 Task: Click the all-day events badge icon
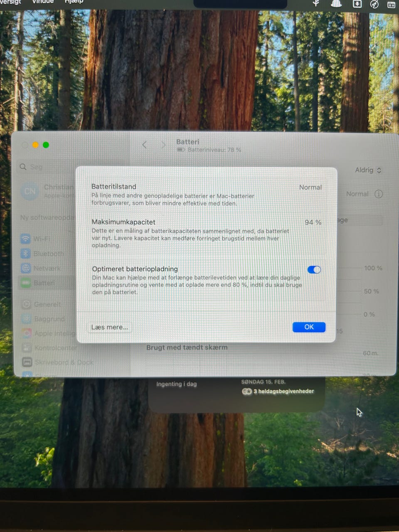pos(247,391)
